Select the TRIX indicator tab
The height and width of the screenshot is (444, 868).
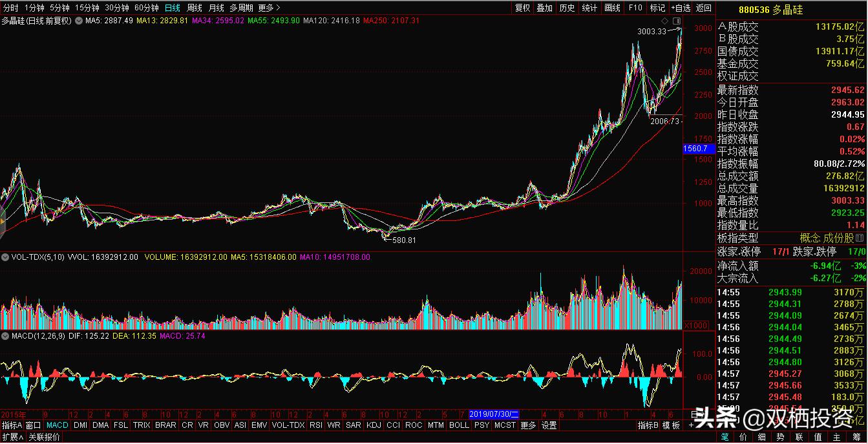pyautogui.click(x=142, y=425)
